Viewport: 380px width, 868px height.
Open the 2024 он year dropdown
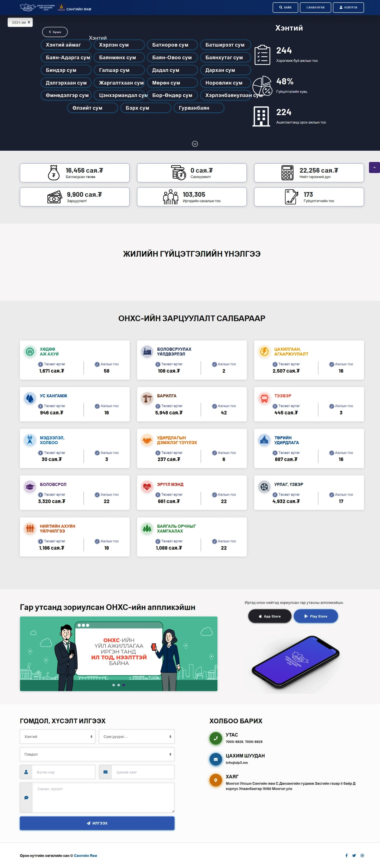coord(20,23)
